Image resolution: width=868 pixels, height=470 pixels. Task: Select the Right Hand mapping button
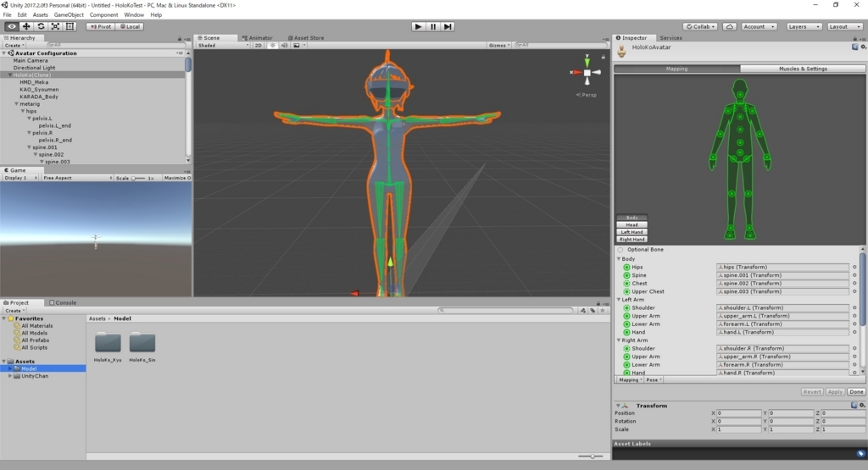(632, 240)
